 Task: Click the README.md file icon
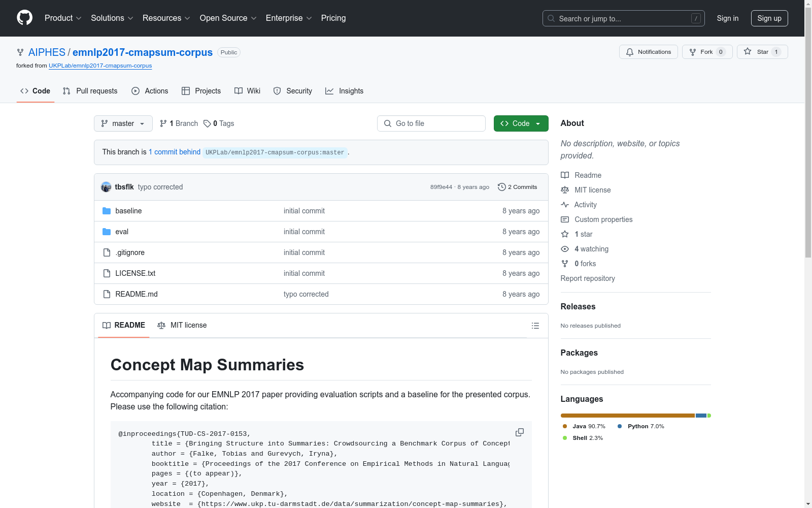click(x=107, y=294)
